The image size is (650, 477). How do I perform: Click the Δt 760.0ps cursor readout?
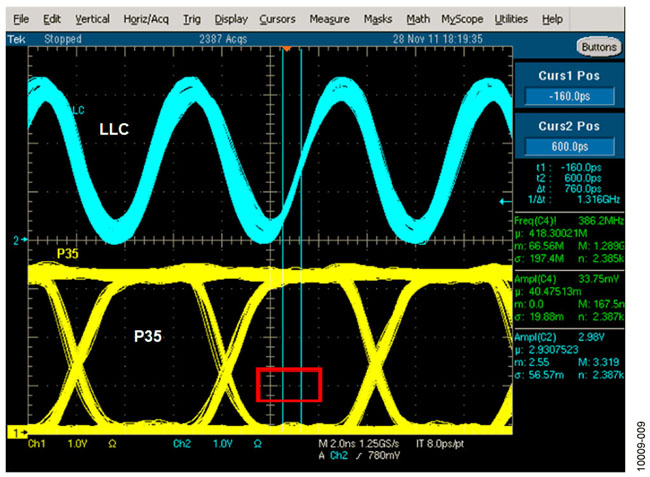click(569, 189)
